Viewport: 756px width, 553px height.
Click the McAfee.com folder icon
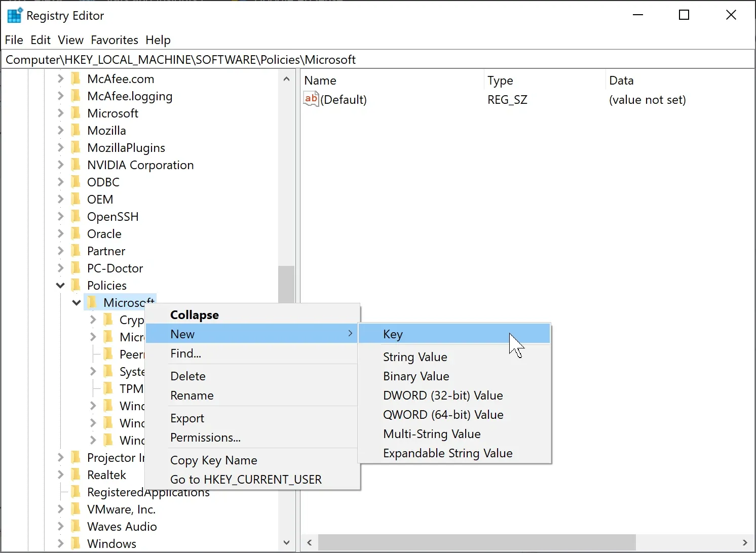coord(76,78)
